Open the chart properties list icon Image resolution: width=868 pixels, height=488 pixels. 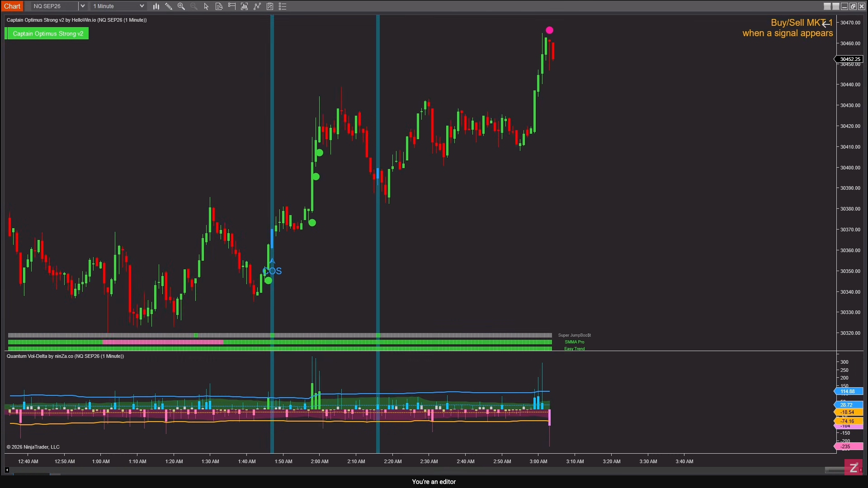(x=283, y=6)
